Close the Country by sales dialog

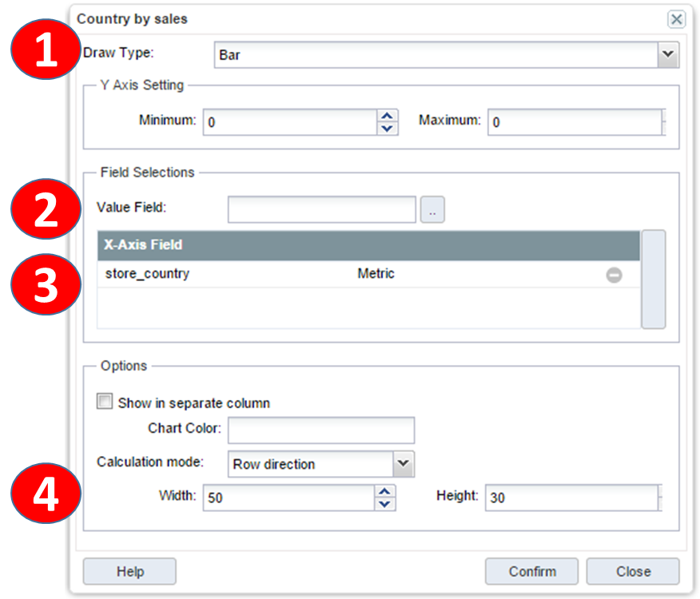pos(676,19)
